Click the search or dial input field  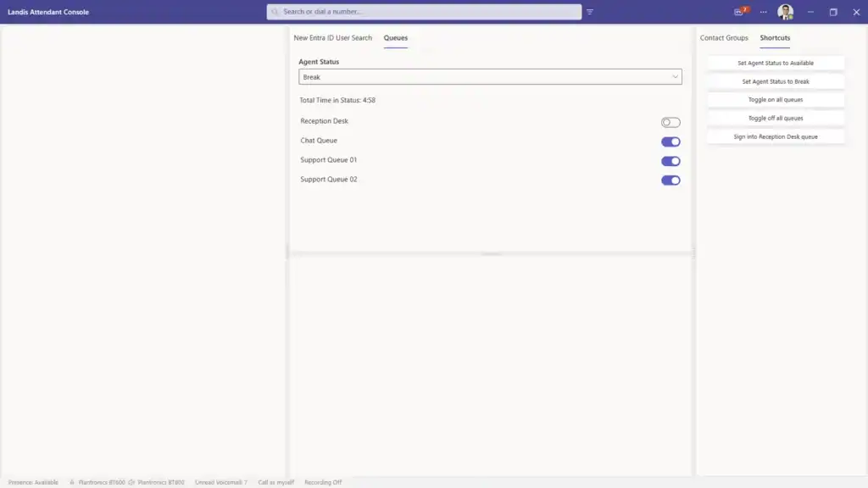[424, 12]
